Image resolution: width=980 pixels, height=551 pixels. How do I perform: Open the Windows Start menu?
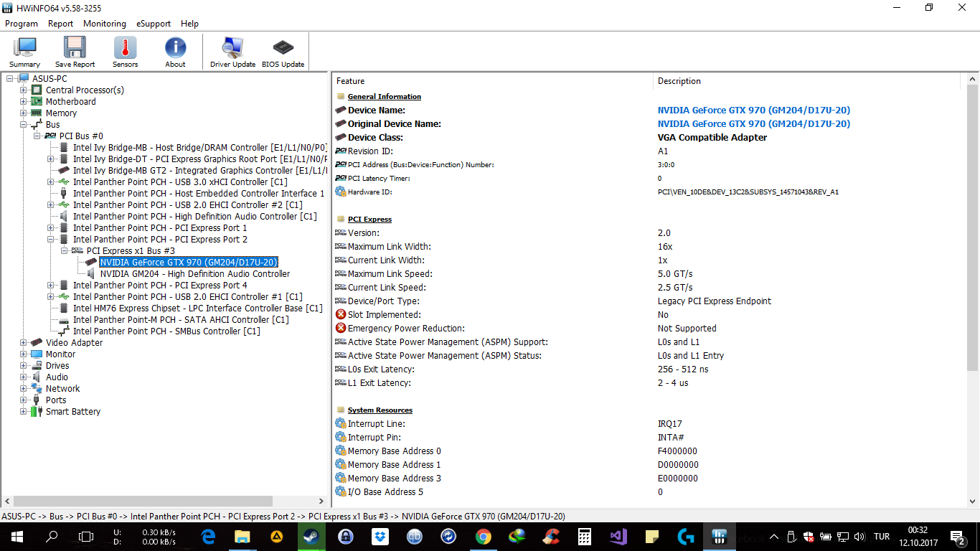(17, 537)
